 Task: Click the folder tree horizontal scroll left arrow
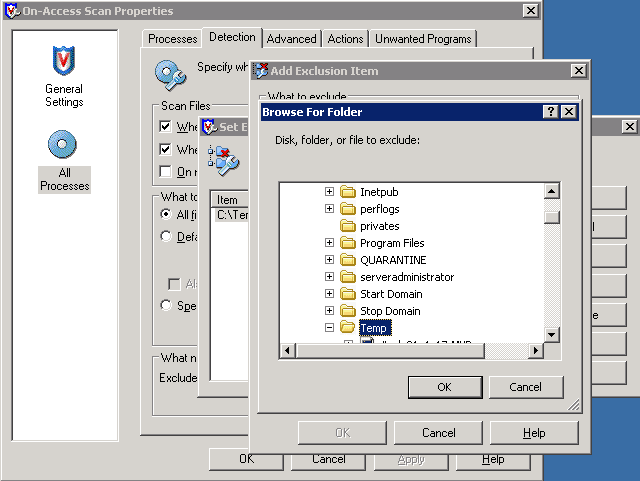(x=288, y=350)
